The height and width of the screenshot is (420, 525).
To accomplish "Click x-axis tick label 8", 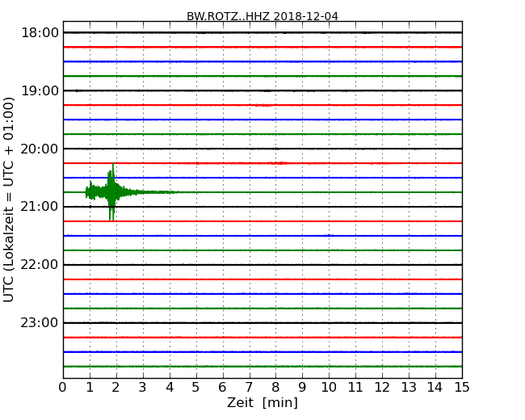I will click(275, 388).
